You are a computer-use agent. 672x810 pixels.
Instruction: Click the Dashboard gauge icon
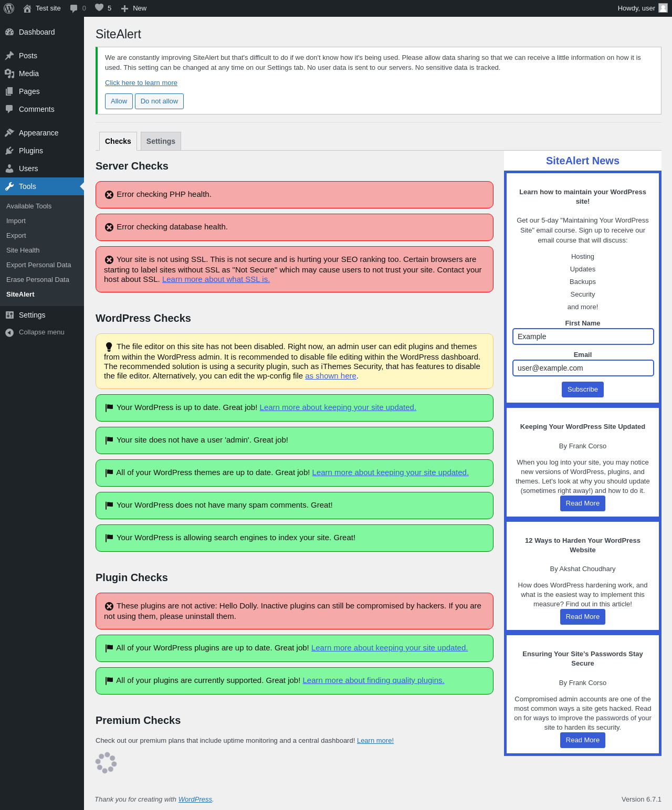click(9, 32)
